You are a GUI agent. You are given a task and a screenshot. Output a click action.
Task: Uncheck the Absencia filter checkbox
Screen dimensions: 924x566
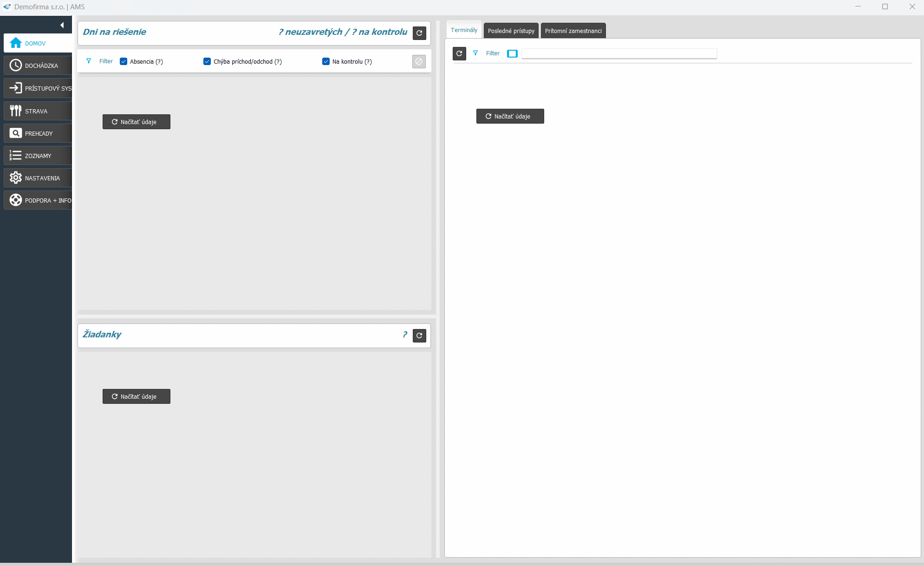124,61
